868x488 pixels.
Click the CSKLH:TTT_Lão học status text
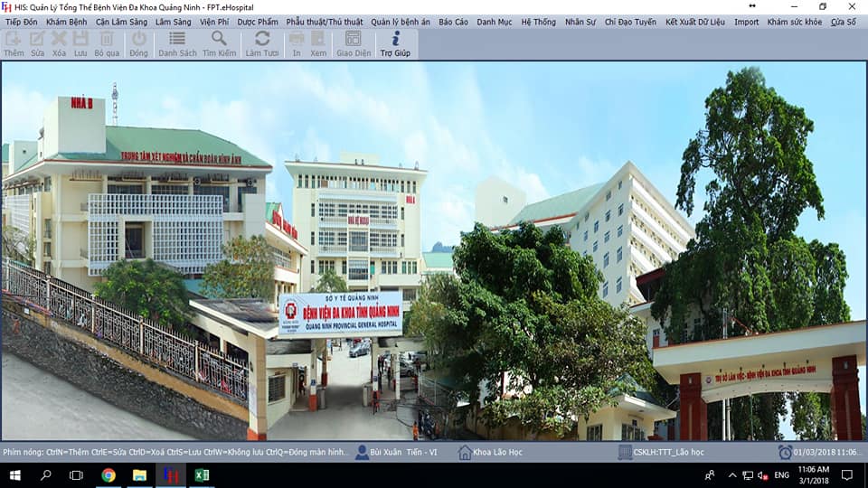[669, 452]
